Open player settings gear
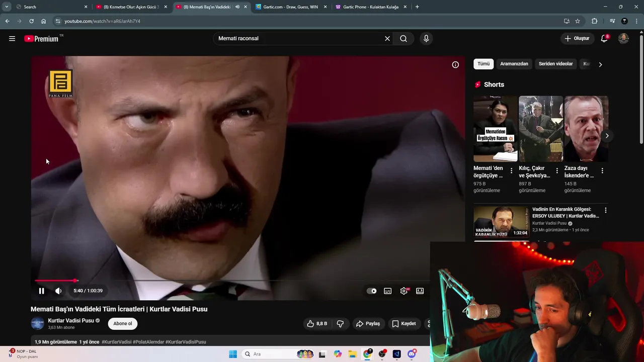Viewport: 644px width, 362px height. tap(404, 291)
